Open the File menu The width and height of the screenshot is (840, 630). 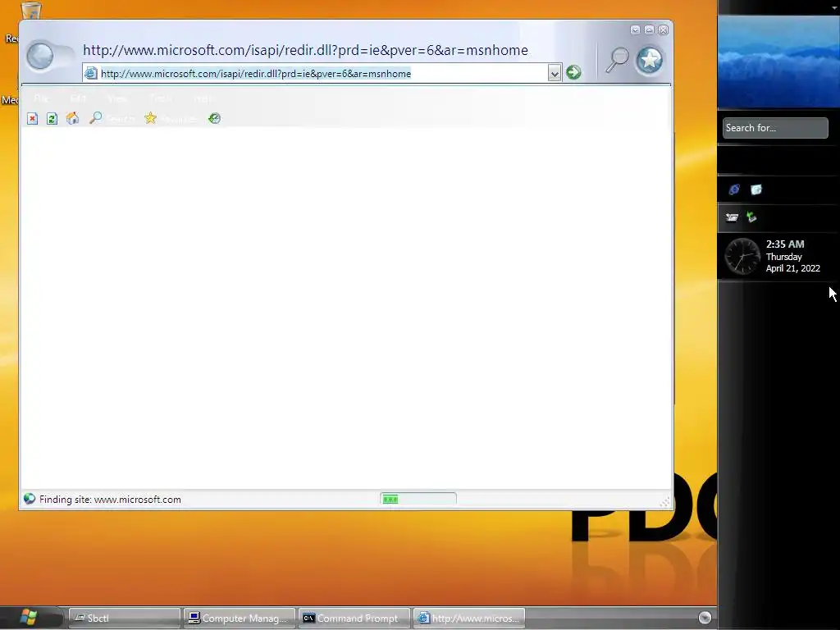[41, 98]
